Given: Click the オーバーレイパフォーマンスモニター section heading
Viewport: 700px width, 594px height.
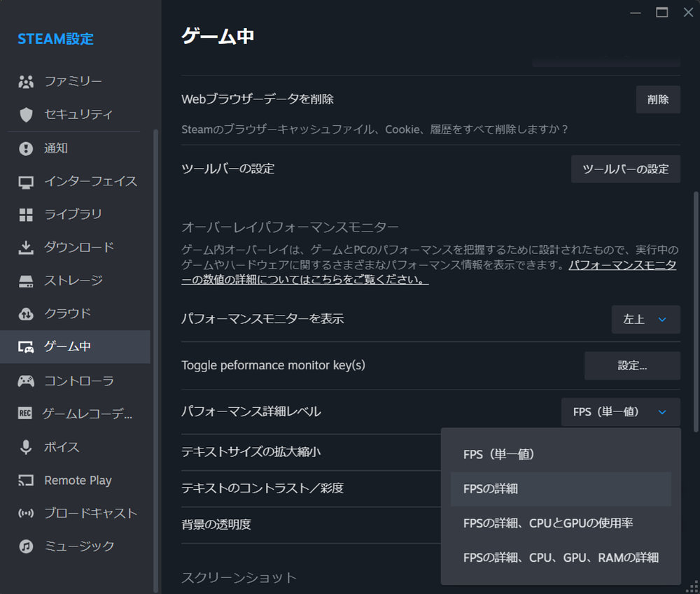Looking at the screenshot, I should pyautogui.click(x=290, y=227).
